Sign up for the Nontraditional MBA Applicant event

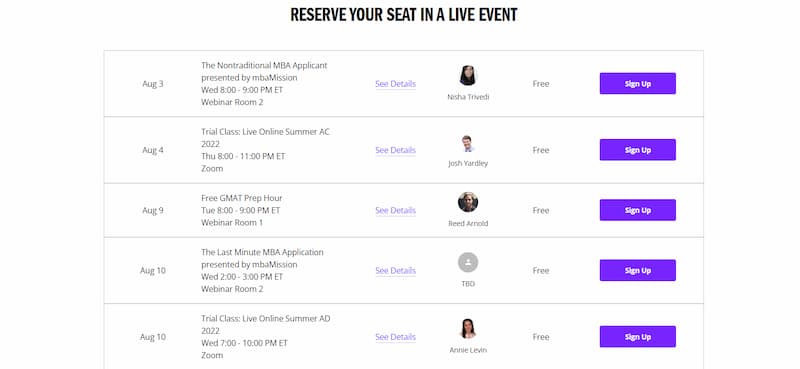coord(638,84)
